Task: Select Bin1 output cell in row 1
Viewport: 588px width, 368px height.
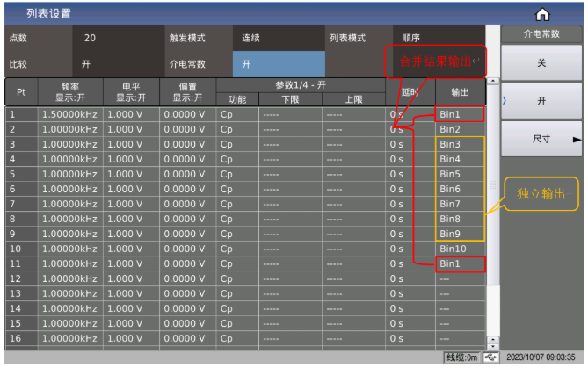Action: pyautogui.click(x=461, y=114)
